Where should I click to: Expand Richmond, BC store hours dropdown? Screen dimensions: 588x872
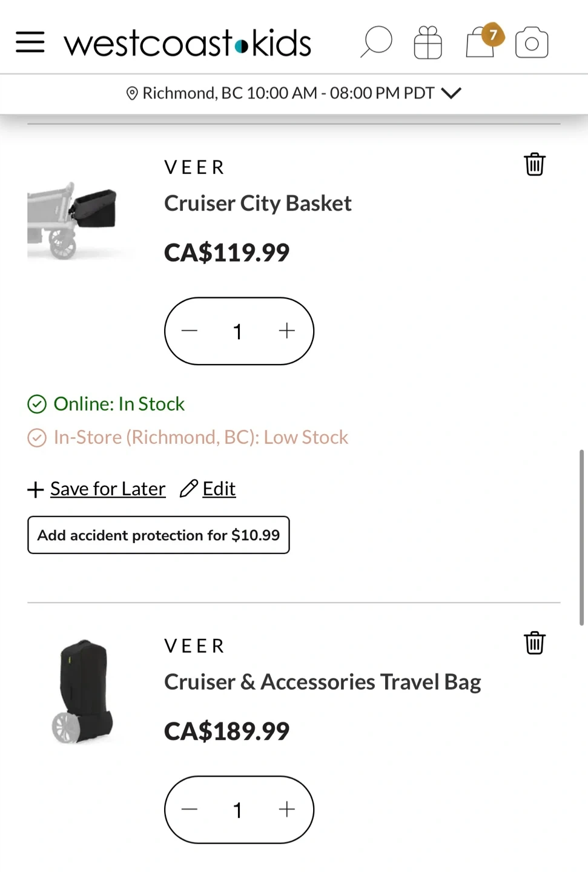coord(451,93)
